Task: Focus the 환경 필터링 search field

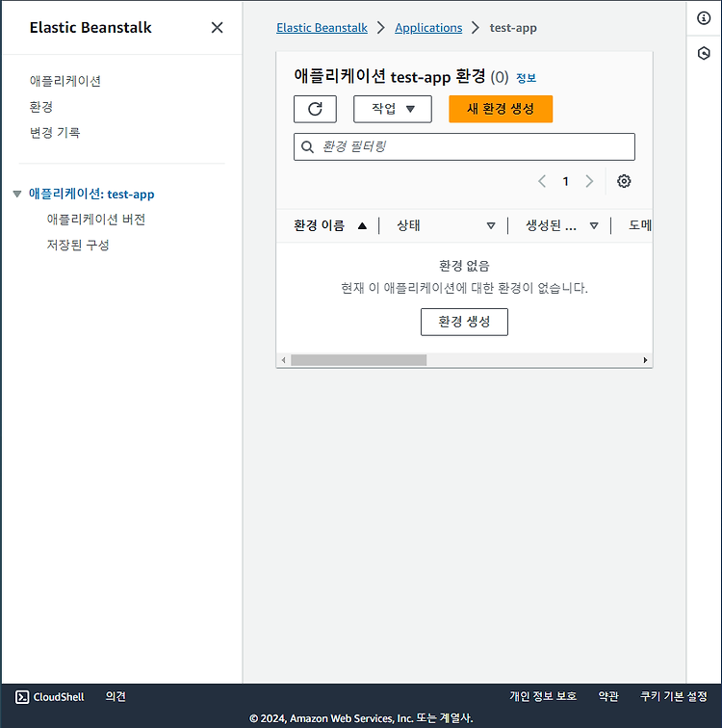Action: tap(464, 147)
